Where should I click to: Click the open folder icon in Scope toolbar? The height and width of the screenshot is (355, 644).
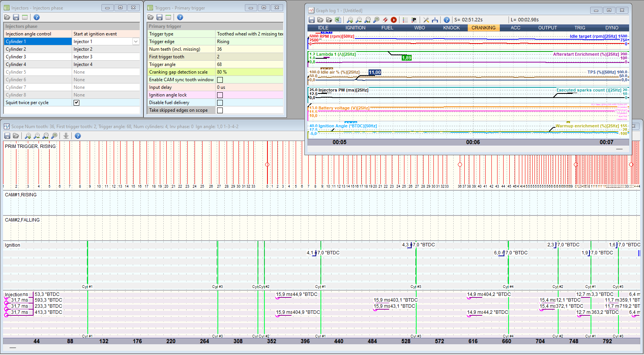(16, 136)
